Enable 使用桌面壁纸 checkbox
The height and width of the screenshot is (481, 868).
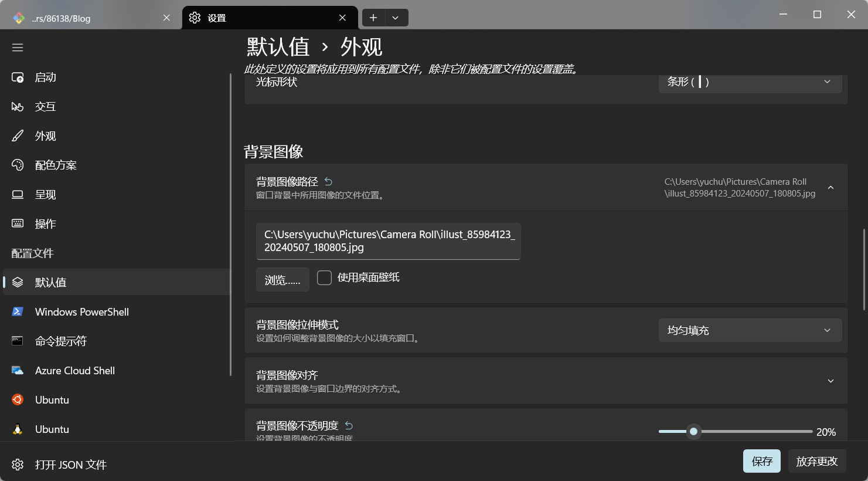pyautogui.click(x=324, y=277)
